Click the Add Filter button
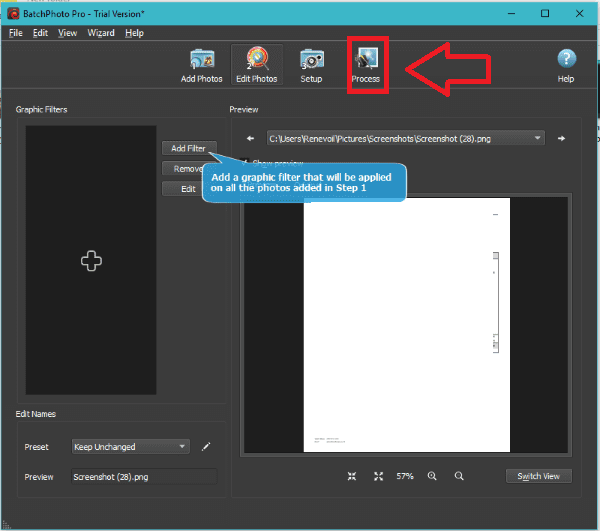 [x=188, y=148]
